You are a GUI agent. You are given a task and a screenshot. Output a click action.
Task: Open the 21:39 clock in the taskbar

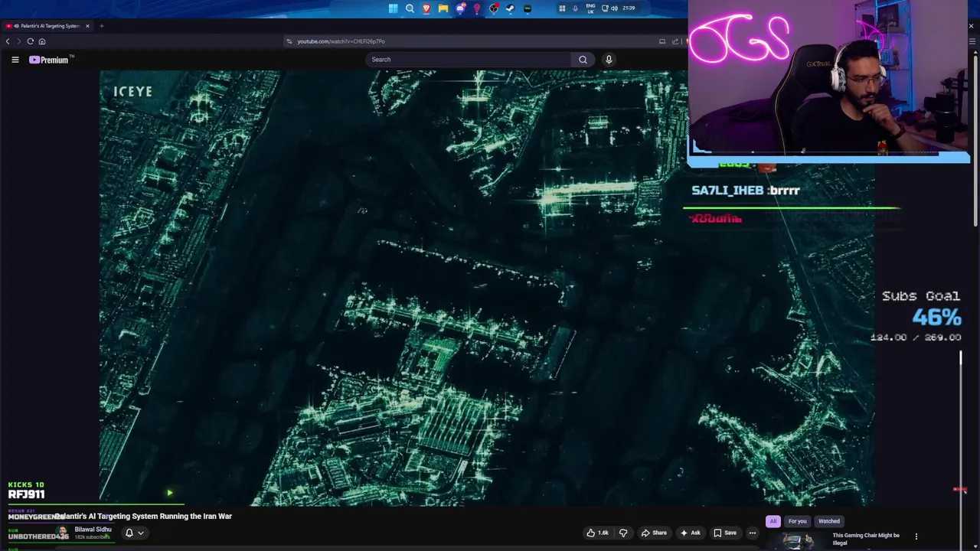tap(629, 8)
